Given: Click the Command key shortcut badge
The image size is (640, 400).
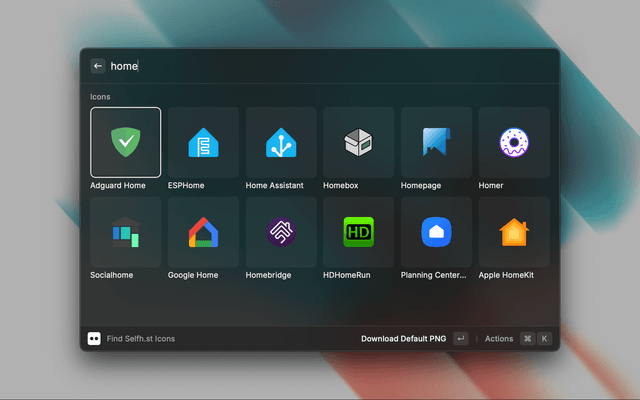Looking at the screenshot, I should [x=527, y=339].
